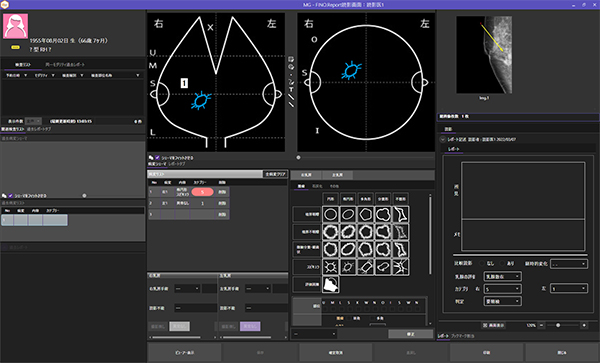Image resolution: width=600 pixels, height=363 pixels.
Task: Select the round spiculated mass shape icon
Action: point(331,267)
